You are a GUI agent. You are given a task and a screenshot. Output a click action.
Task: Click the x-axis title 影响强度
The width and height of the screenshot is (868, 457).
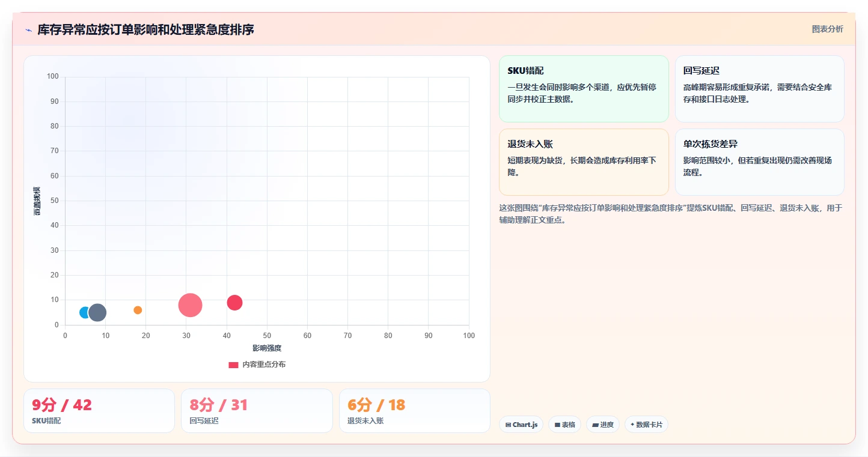pyautogui.click(x=267, y=348)
